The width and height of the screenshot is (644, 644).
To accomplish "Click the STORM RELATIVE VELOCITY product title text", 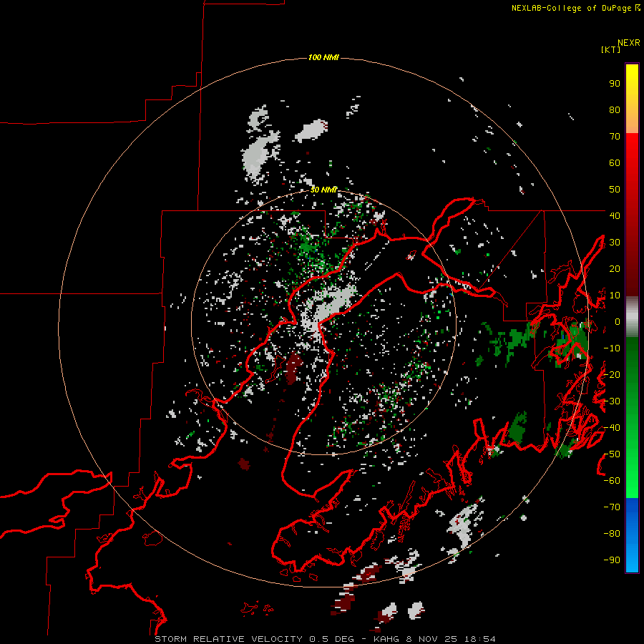I will [228, 639].
